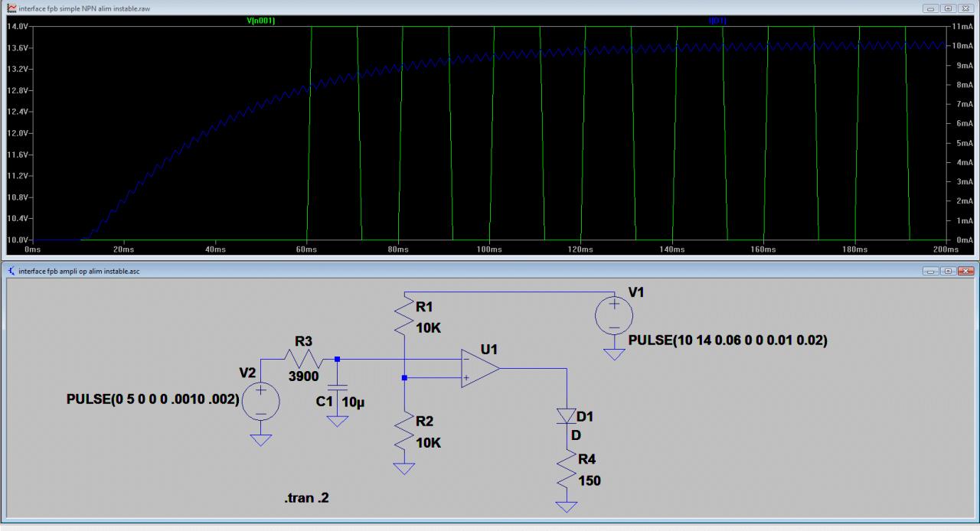The image size is (980, 531).
Task: Click the V1 PULSE(10 14 0.06...) value text
Action: [x=727, y=340]
